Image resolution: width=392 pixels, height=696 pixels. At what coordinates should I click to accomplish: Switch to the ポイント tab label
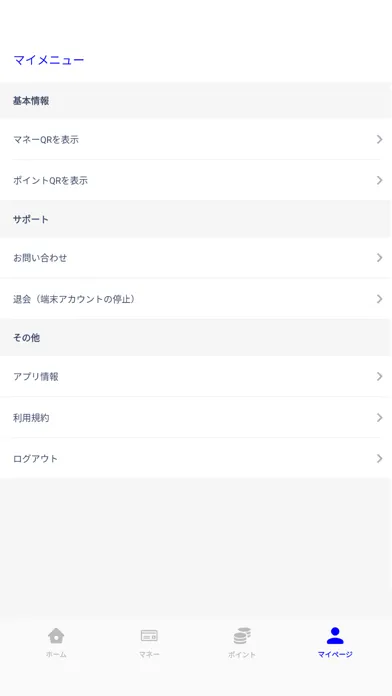(242, 654)
